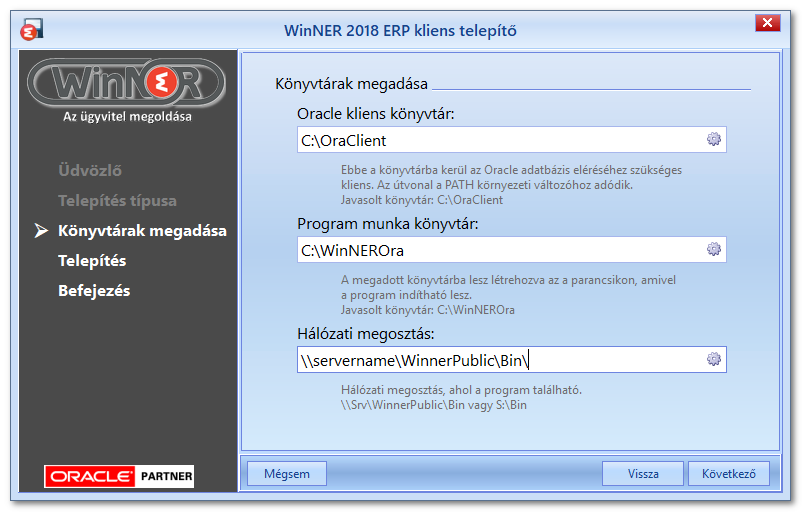Click the Vissza back button
This screenshot has height=512, width=802.
coord(642,474)
